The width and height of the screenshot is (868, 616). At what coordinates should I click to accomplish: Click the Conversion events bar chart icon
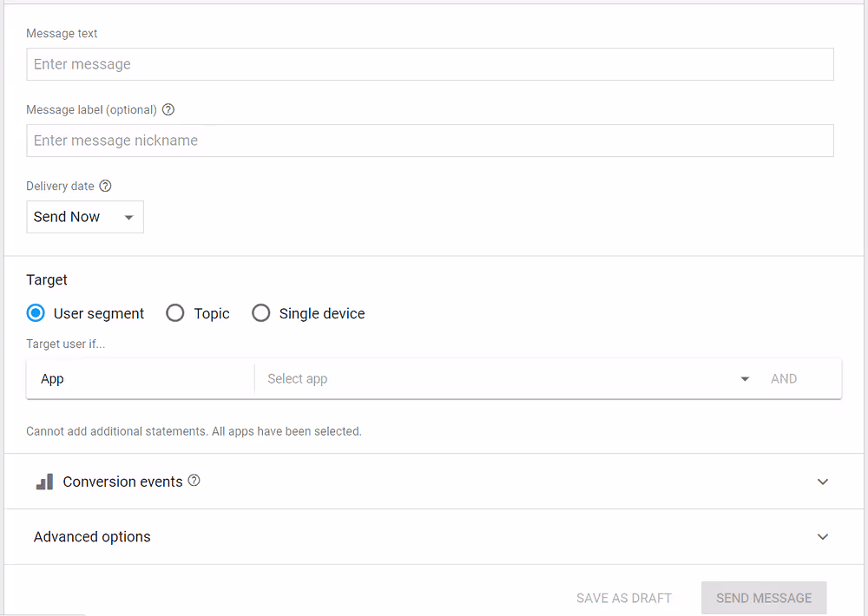click(x=44, y=482)
